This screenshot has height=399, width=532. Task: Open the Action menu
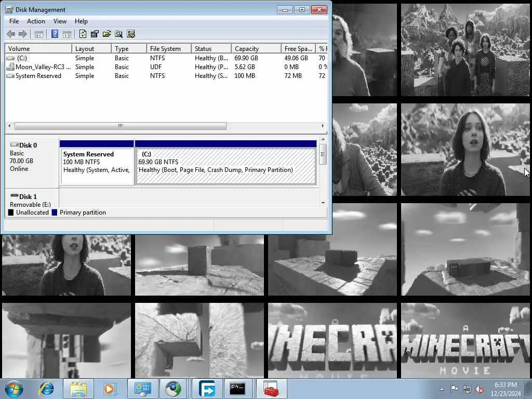(36, 21)
